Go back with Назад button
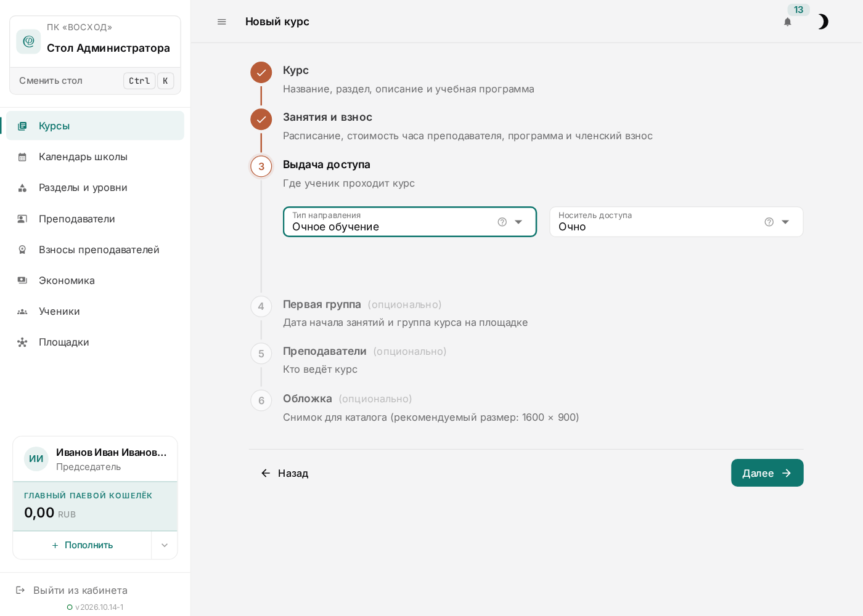Screen dimensions: 863x616 tap(284, 473)
